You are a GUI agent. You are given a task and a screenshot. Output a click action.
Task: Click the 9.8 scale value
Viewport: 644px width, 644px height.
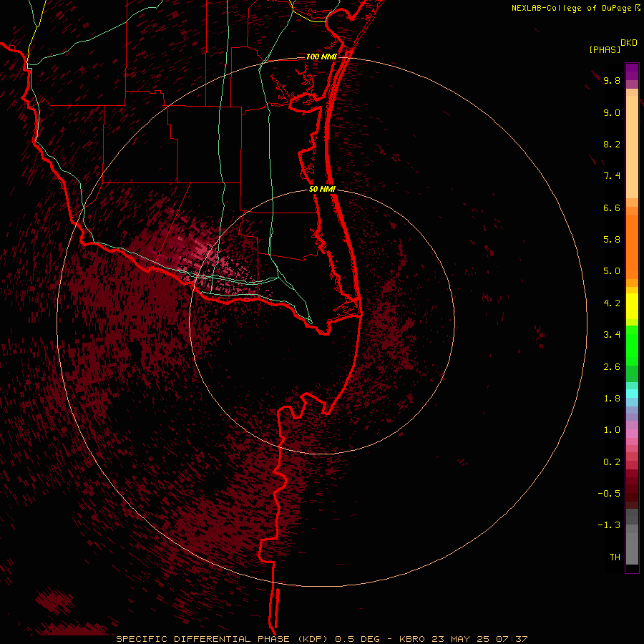[612, 80]
